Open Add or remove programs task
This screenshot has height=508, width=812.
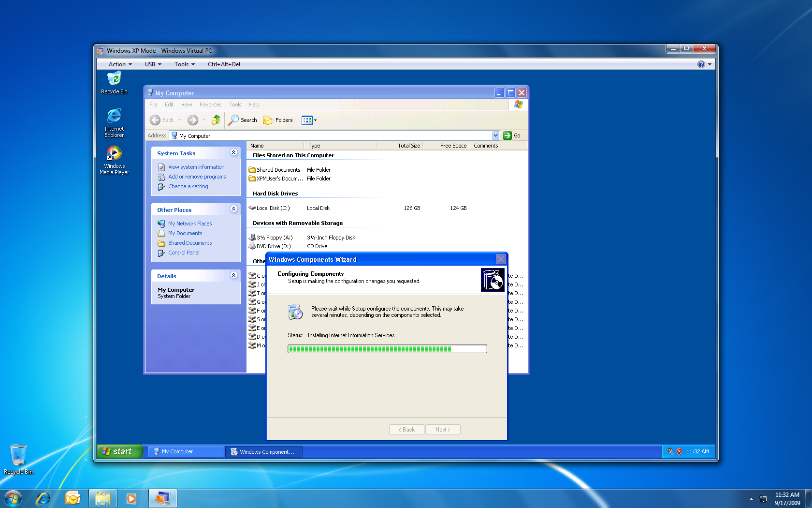(197, 177)
